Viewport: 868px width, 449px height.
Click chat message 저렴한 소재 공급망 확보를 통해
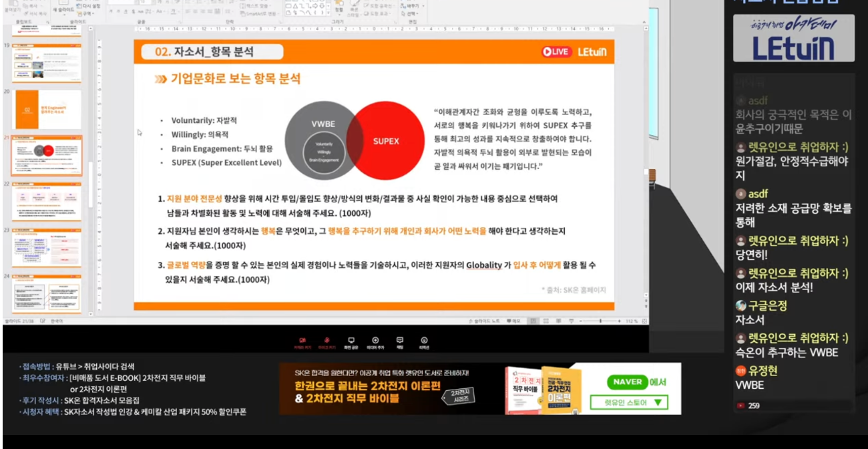[793, 215]
